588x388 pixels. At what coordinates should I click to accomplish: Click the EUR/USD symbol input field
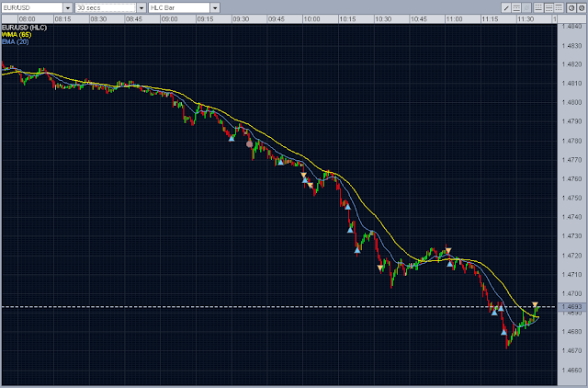tap(32, 7)
